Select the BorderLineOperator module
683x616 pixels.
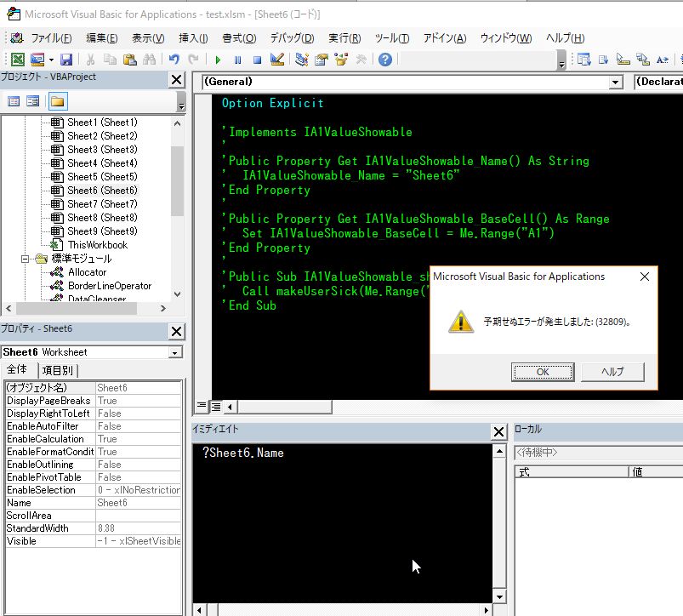(x=110, y=286)
